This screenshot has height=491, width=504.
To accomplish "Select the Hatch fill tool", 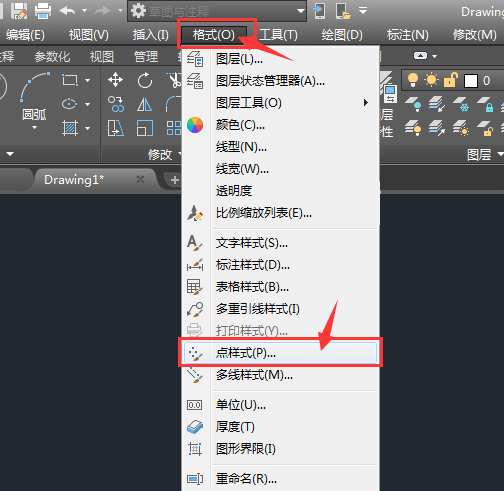I will pos(70,128).
